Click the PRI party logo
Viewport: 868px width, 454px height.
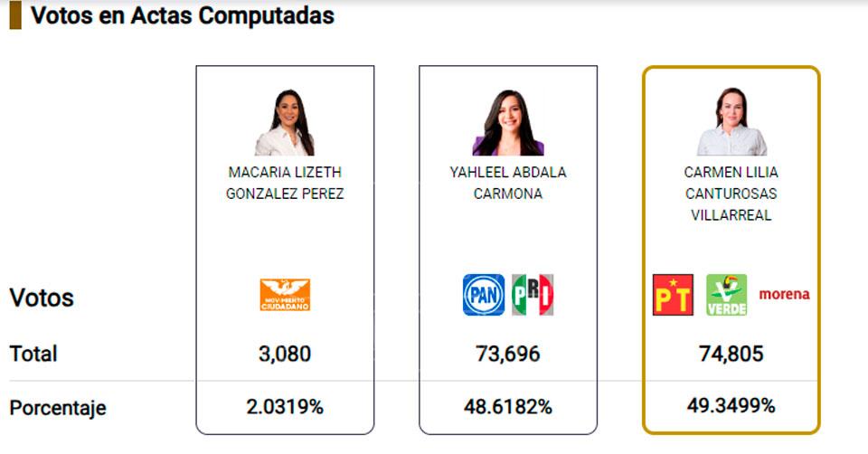click(533, 295)
